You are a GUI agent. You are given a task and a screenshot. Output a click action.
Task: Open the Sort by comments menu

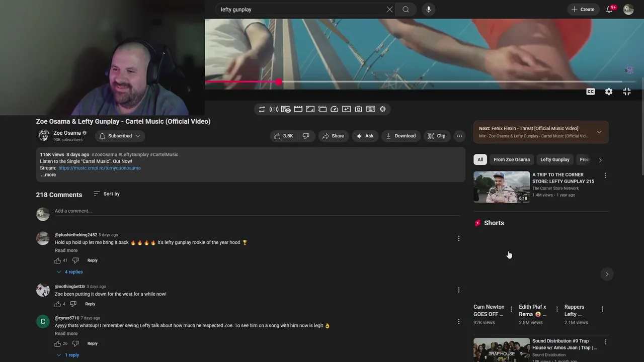[x=107, y=194]
